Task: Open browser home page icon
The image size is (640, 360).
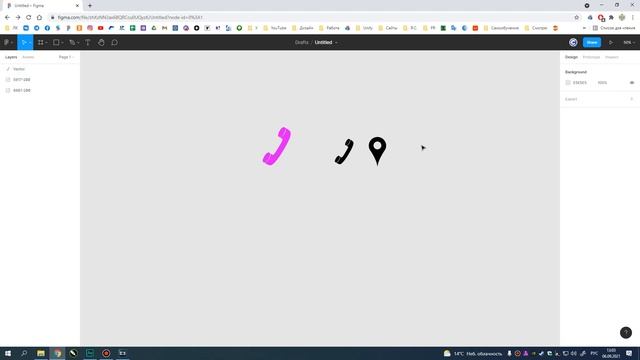Action: click(39, 17)
